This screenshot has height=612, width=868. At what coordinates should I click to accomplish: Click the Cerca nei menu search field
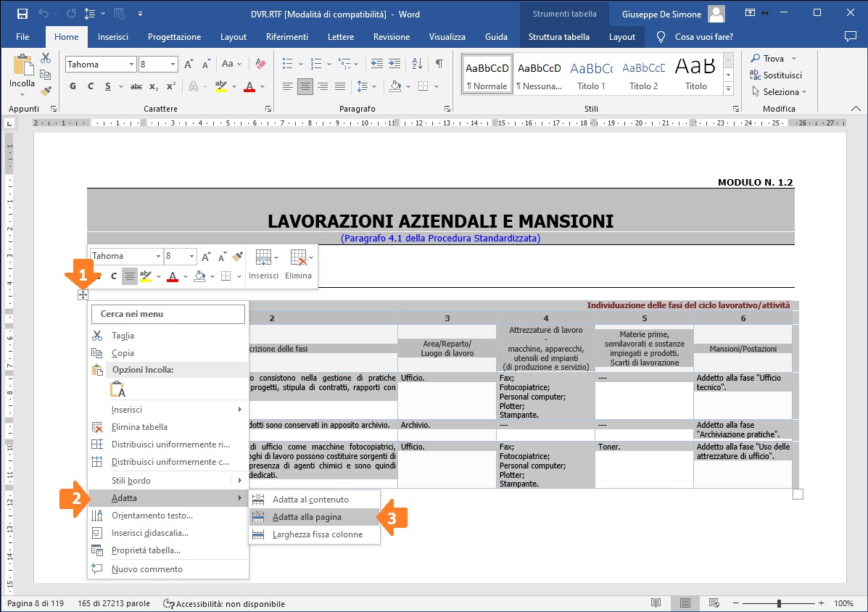tap(168, 314)
